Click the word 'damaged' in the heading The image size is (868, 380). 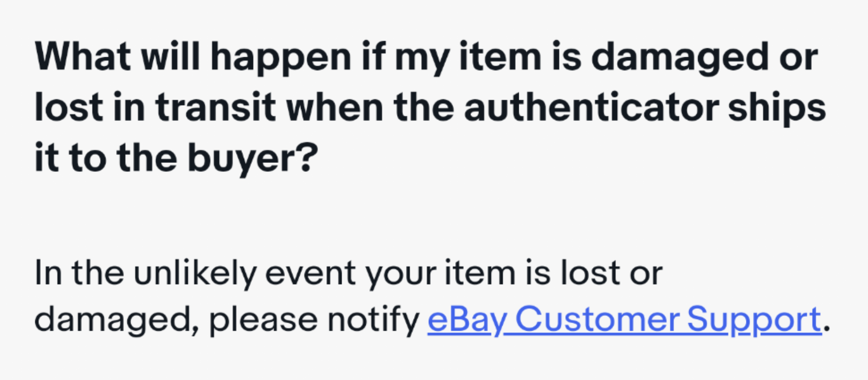pyautogui.click(x=680, y=59)
